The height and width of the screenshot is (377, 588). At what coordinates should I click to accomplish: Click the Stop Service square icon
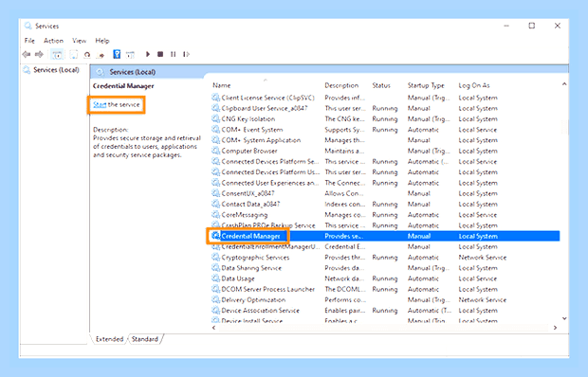pos(160,54)
